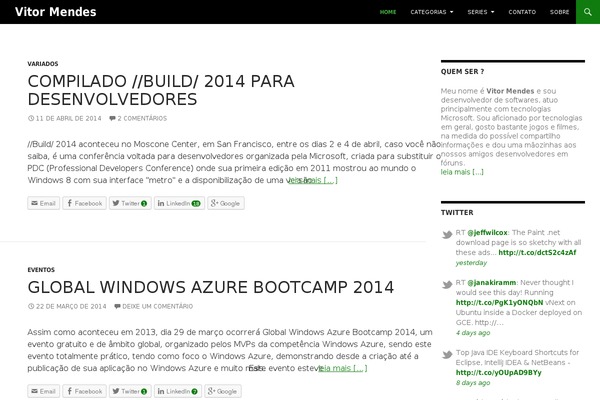Image resolution: width=600 pixels, height=400 pixels.
Task: Click the 11 de abril de 2014 date
Action: click(x=68, y=118)
